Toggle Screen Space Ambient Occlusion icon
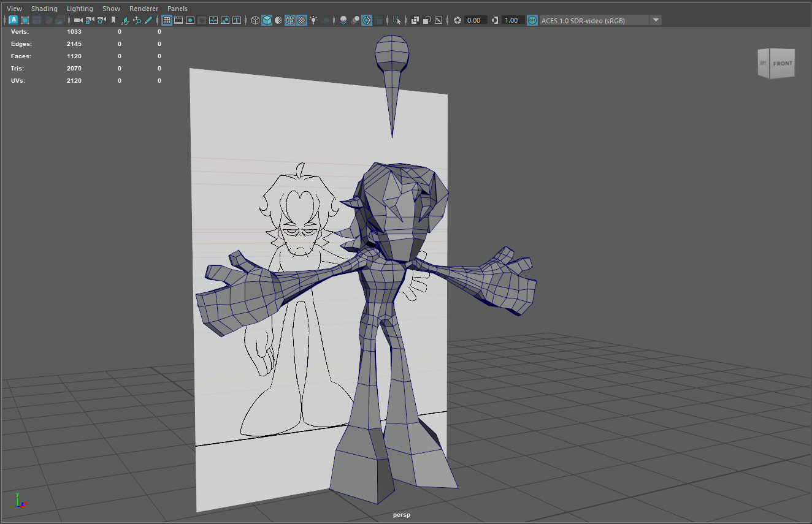Image resolution: width=812 pixels, height=524 pixels. tap(343, 20)
